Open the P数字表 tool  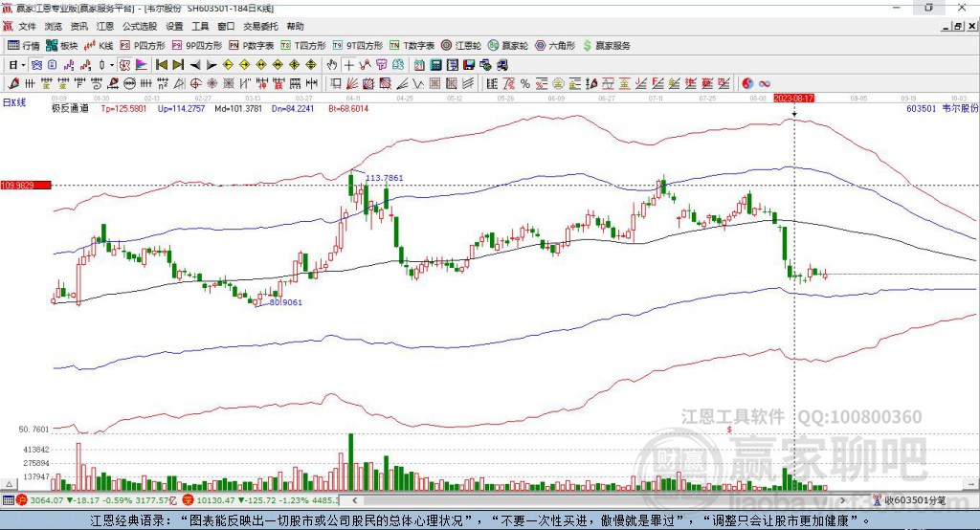252,46
